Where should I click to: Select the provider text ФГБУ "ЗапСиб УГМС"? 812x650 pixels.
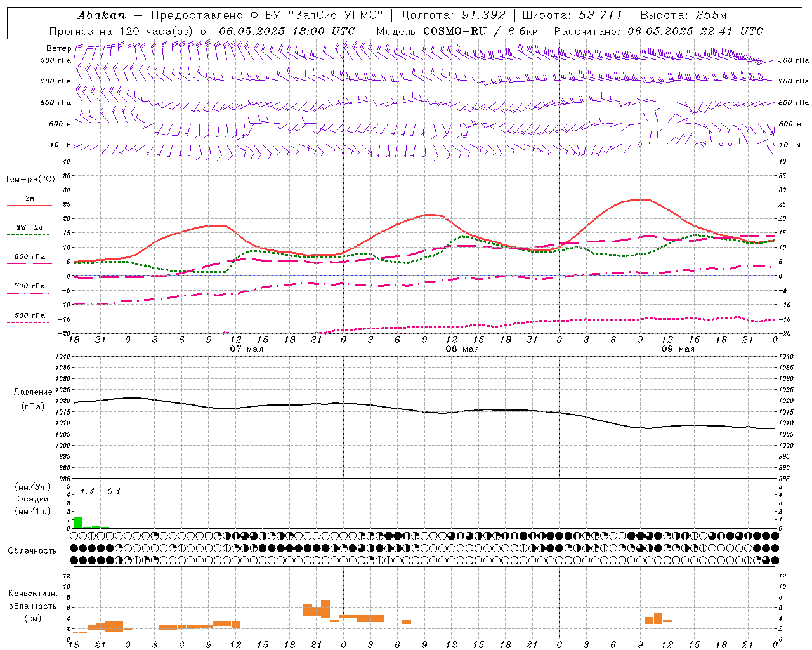pos(317,15)
